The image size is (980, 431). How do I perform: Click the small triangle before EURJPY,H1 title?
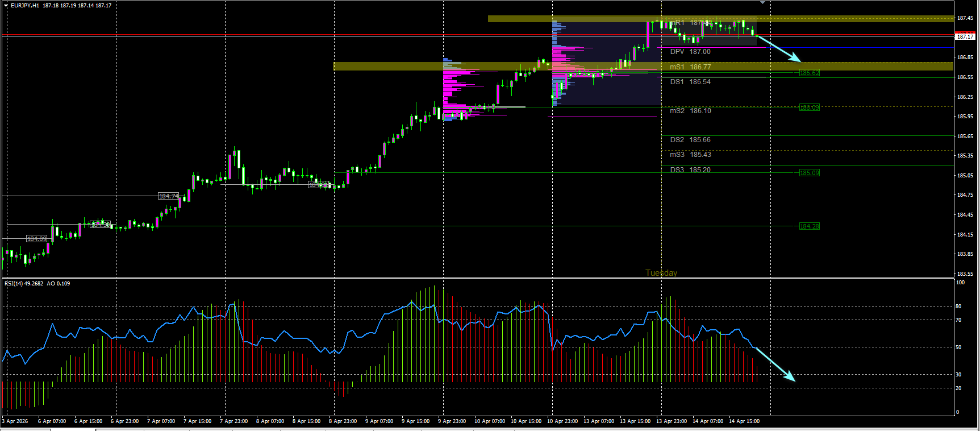tap(6, 6)
